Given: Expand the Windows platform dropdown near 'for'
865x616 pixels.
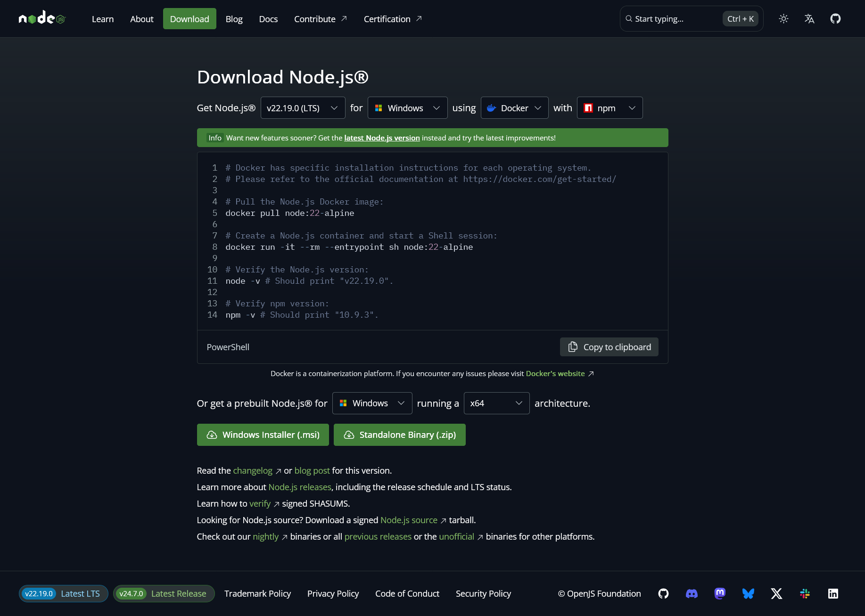Looking at the screenshot, I should click(x=407, y=108).
